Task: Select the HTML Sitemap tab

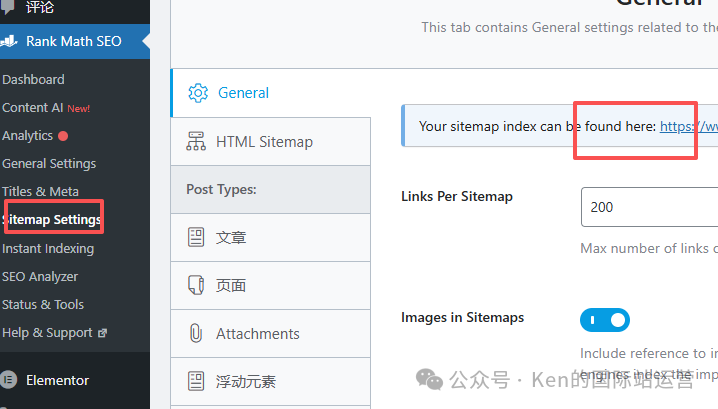Action: (x=264, y=142)
